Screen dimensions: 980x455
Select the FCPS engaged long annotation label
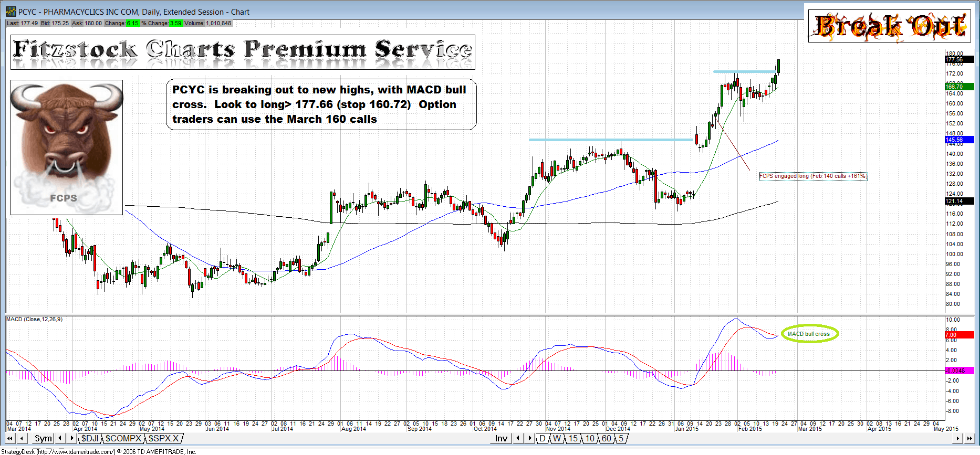(812, 176)
